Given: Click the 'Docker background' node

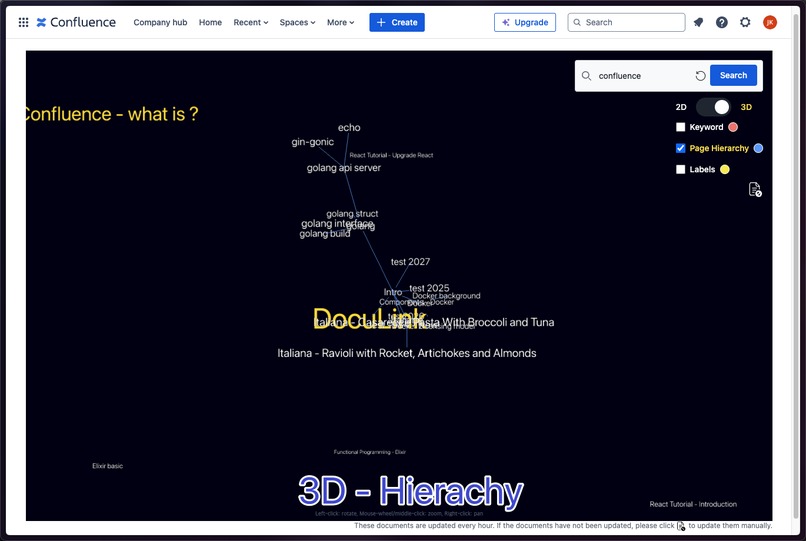Looking at the screenshot, I should click(x=446, y=296).
